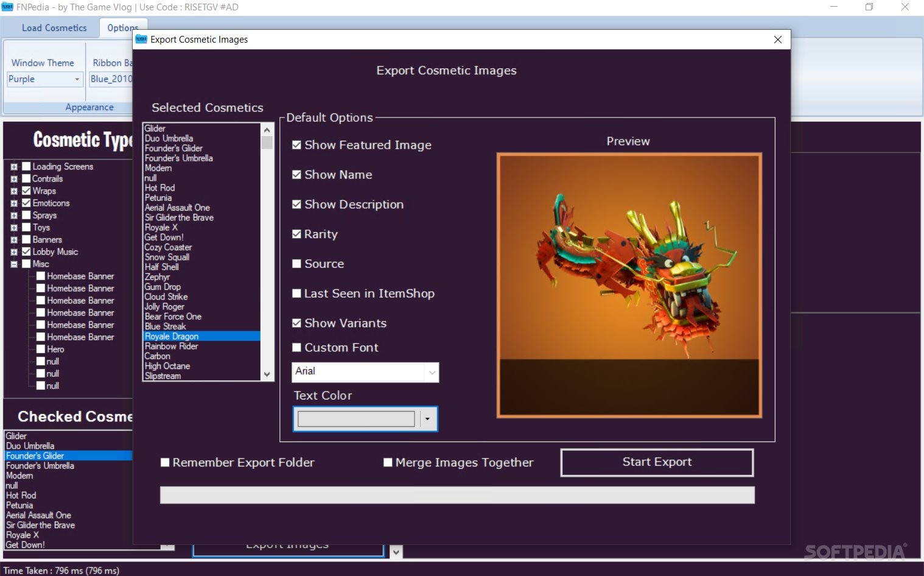Viewport: 924px width, 576px height.
Task: Check the Contrails checkbox
Action: [26, 178]
